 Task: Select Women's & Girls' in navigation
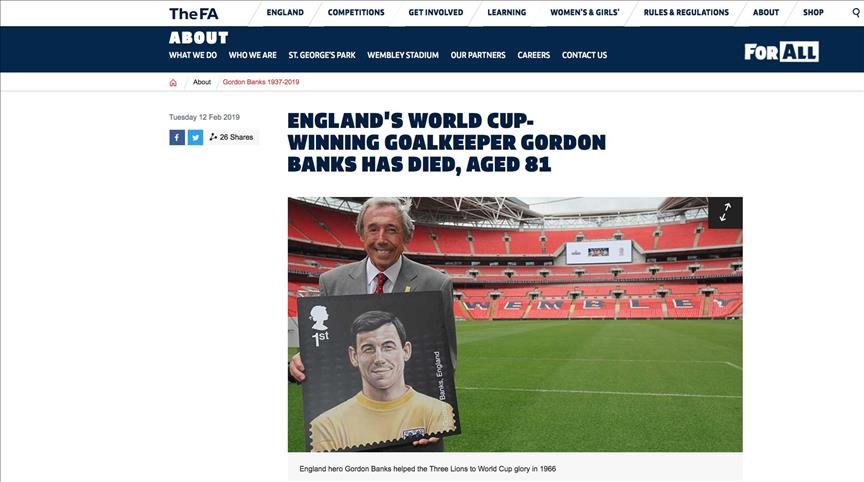coord(585,13)
